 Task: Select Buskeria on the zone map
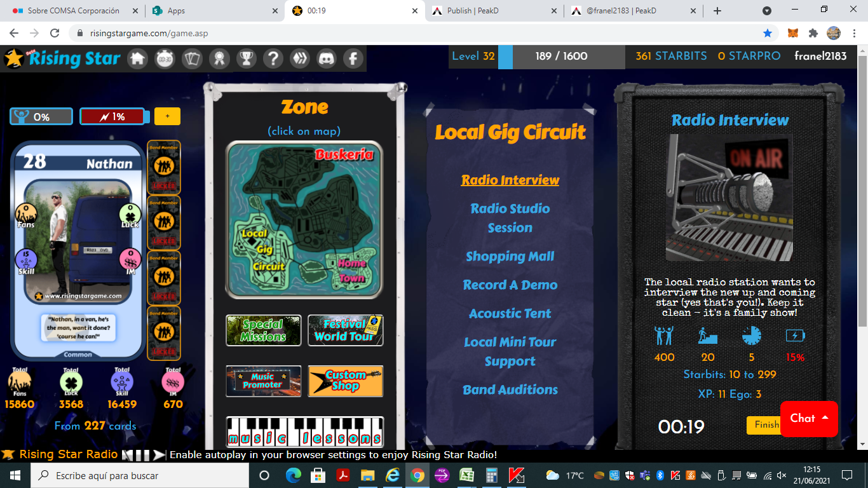pyautogui.click(x=344, y=154)
